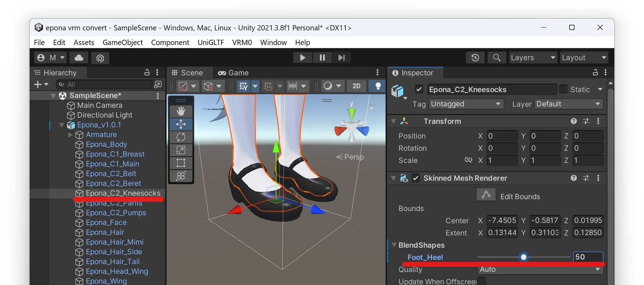Image resolution: width=644 pixels, height=285 pixels.
Task: Open Transform component help icon
Action: coord(574,121)
